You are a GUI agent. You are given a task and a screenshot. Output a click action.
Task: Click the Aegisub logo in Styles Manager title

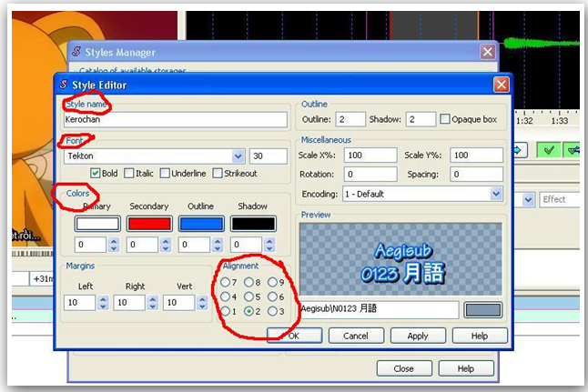point(76,51)
